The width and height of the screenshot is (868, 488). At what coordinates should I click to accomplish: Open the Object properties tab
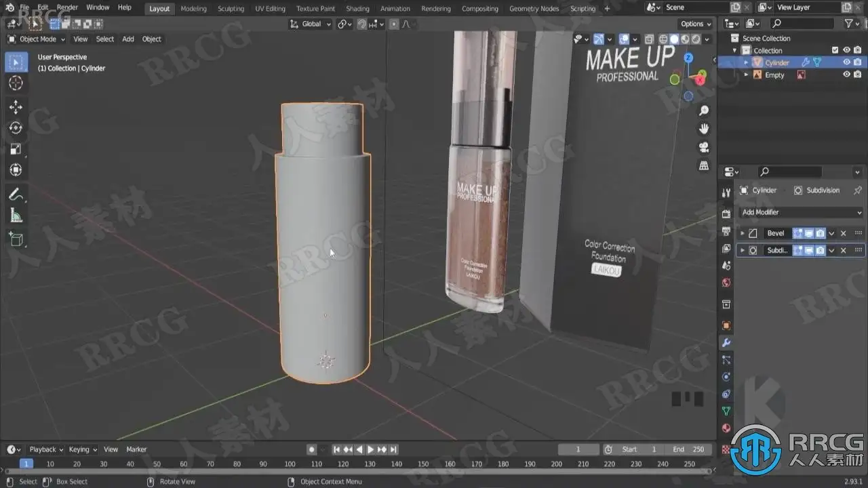(726, 326)
